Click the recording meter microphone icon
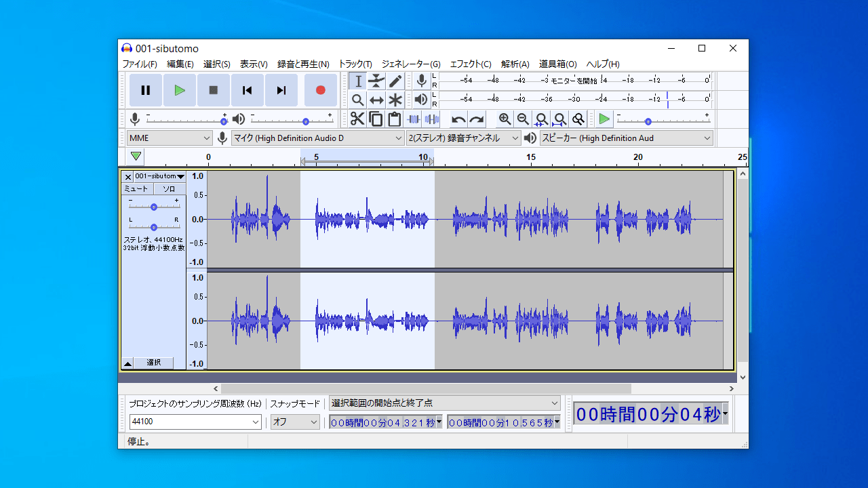The image size is (868, 488). pos(422,81)
